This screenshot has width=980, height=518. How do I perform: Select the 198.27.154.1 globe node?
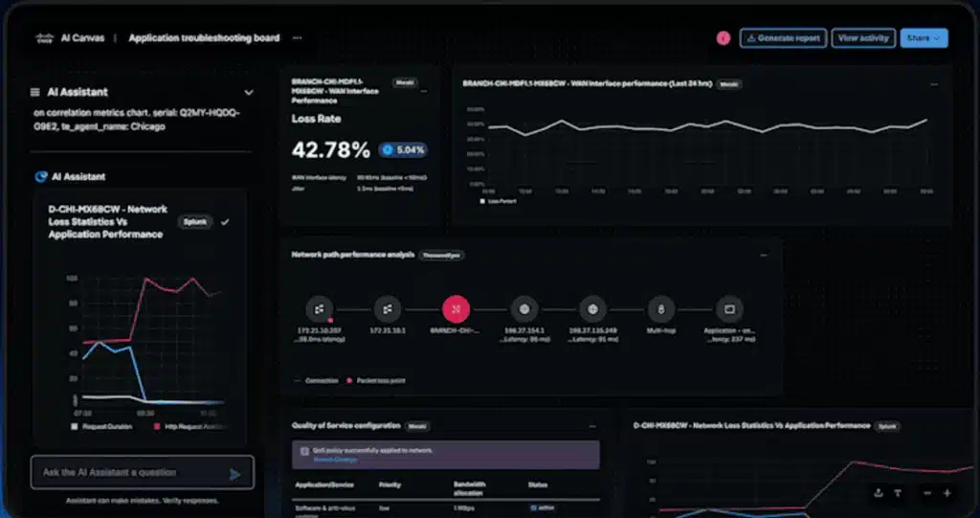523,309
